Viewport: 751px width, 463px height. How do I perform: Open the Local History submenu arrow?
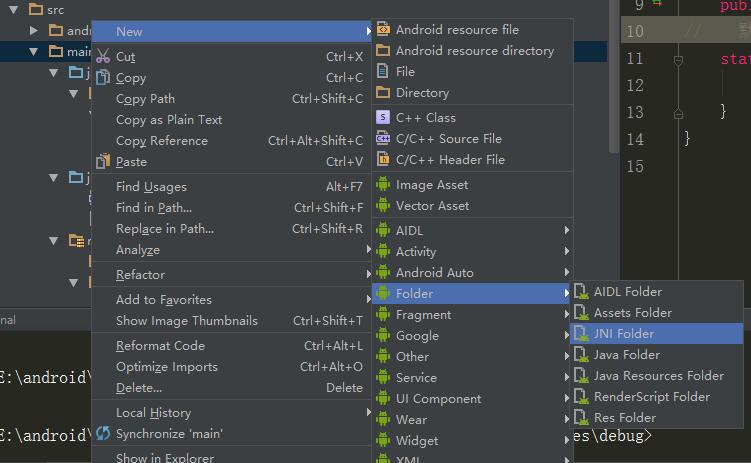pyautogui.click(x=368, y=412)
